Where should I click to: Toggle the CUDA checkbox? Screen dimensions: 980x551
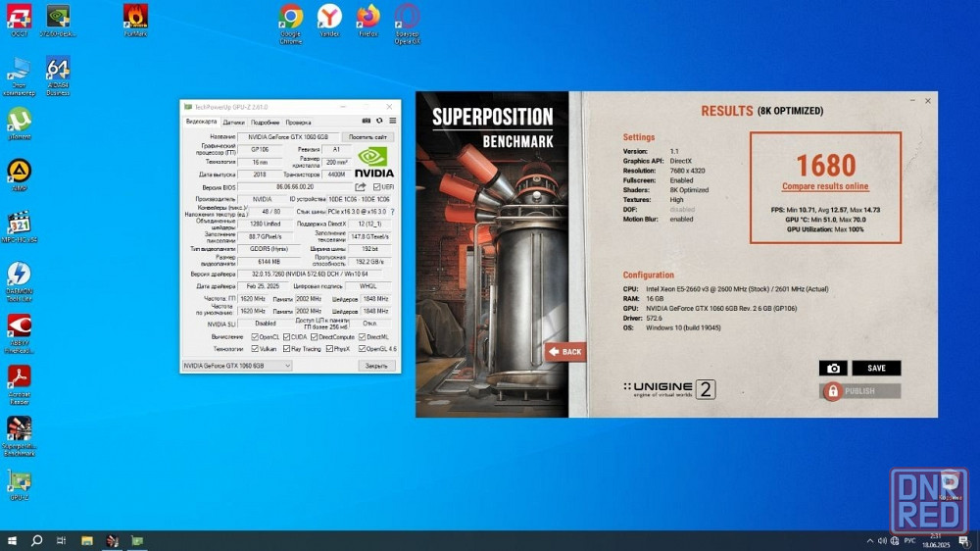[286, 337]
